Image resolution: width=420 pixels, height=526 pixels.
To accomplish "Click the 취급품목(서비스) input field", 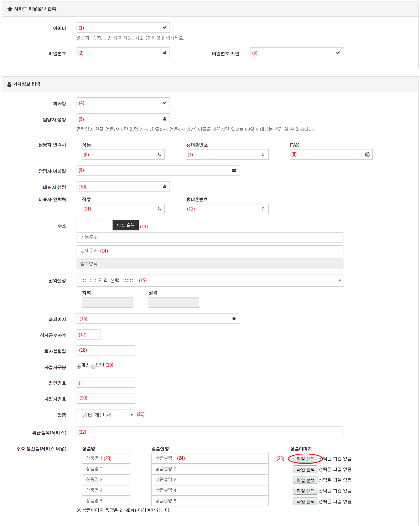I will (x=210, y=432).
